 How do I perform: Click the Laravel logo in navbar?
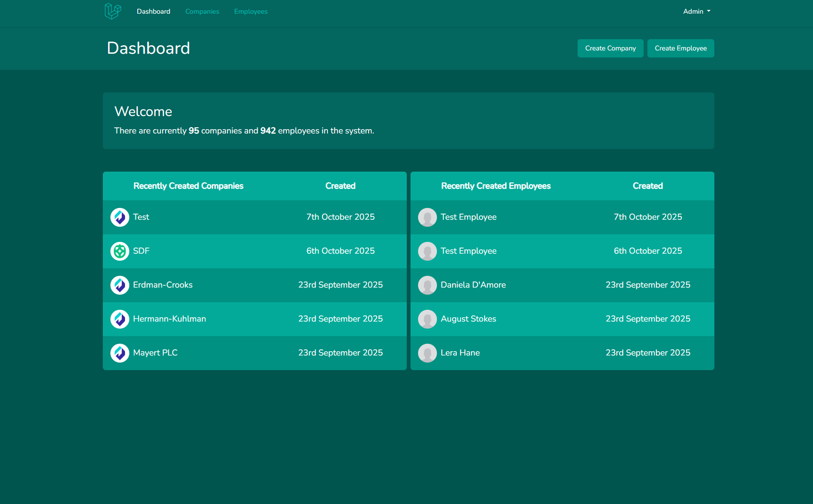coord(113,11)
